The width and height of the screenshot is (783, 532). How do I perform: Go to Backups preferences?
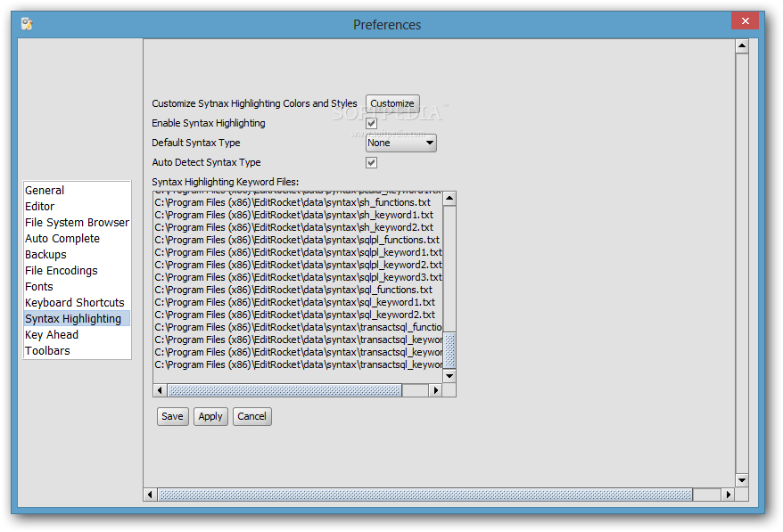[x=77, y=254]
